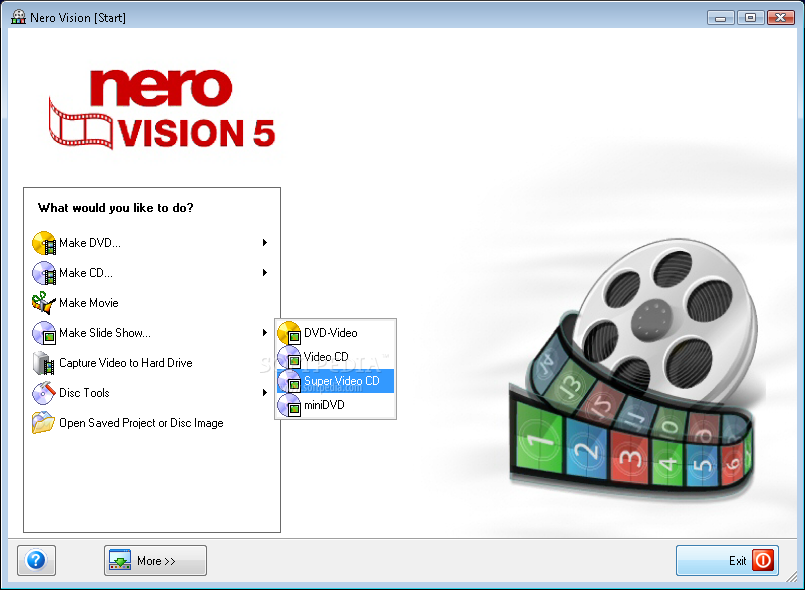
Task: Select the Make DVD... option
Action: pyautogui.click(x=151, y=243)
